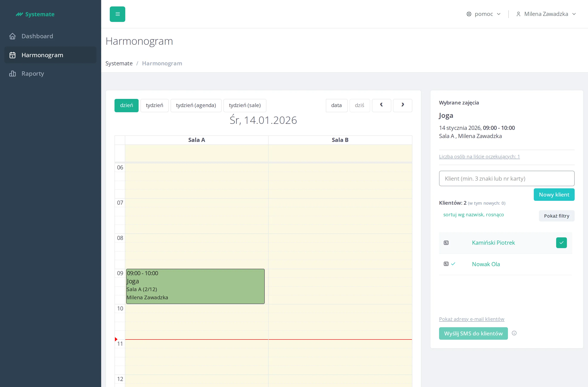Click the 12 hour label
Image resolution: width=588 pixels, height=387 pixels.
click(120, 379)
